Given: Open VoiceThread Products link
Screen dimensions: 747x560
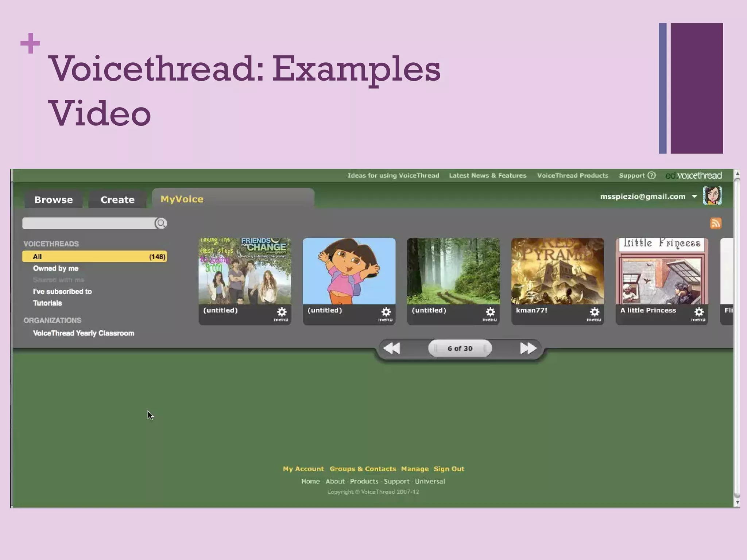Looking at the screenshot, I should tap(573, 175).
